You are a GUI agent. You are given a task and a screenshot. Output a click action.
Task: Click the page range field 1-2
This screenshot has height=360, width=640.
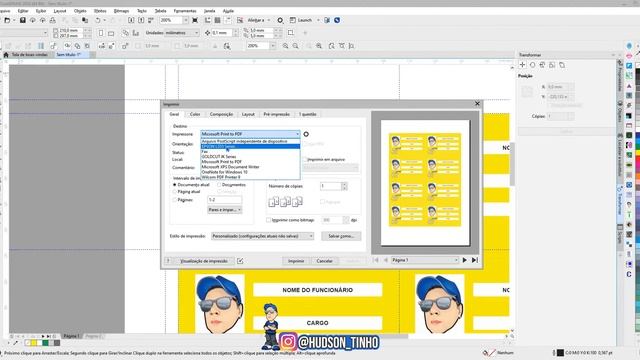click(x=224, y=200)
